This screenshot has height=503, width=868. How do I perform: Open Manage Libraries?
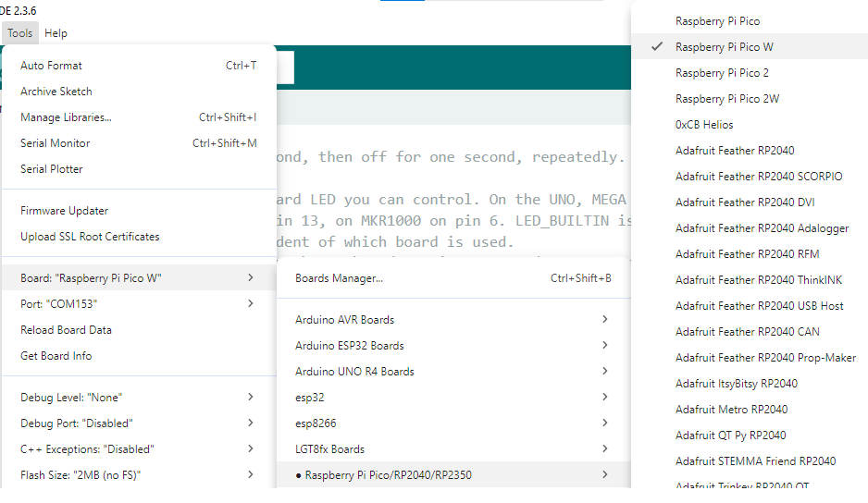66,117
